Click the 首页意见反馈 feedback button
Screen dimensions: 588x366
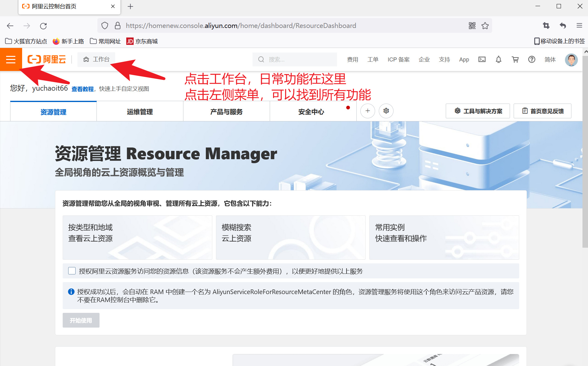542,111
